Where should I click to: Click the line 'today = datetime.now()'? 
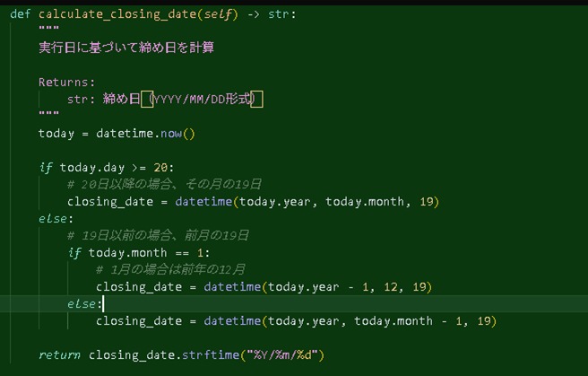117,134
